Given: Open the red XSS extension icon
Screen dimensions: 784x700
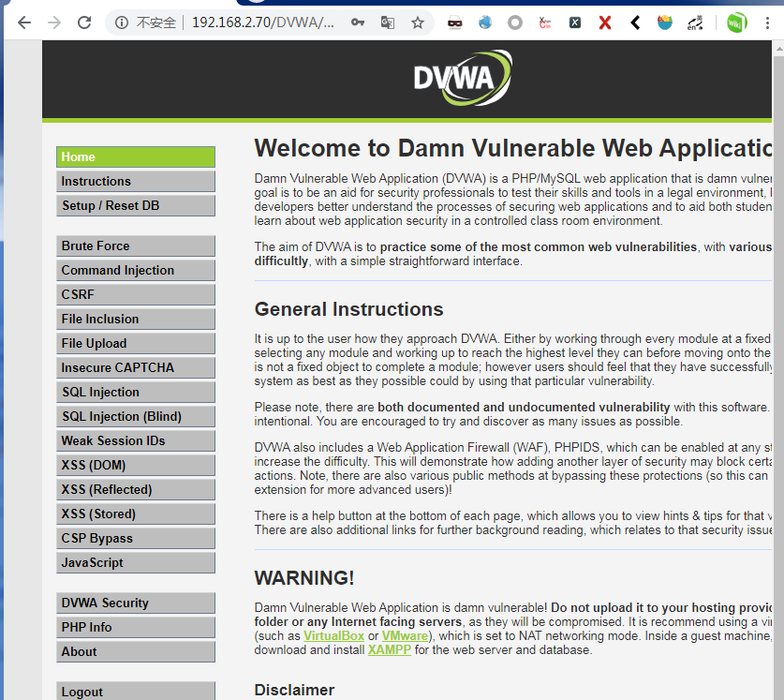Looking at the screenshot, I should click(545, 22).
